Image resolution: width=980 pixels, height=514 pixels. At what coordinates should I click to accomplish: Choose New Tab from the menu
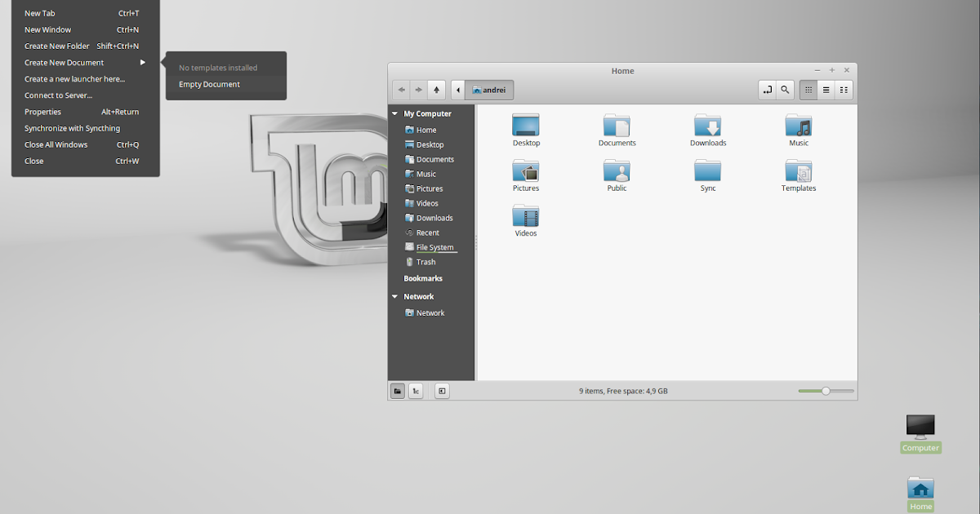coord(85,14)
